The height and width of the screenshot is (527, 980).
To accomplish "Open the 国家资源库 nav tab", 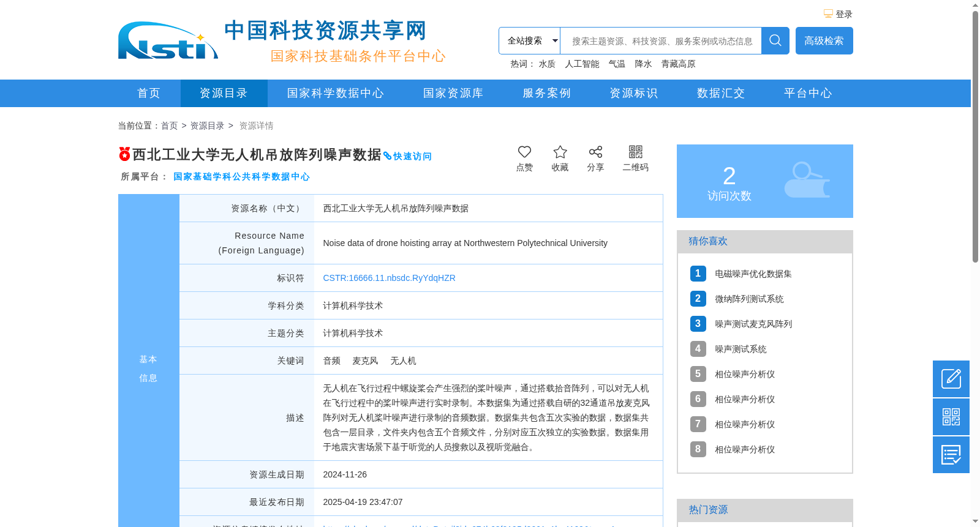I will [453, 93].
